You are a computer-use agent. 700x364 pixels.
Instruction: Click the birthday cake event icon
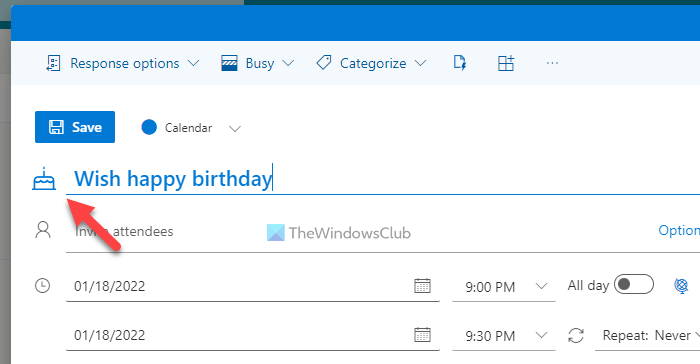coord(44,179)
